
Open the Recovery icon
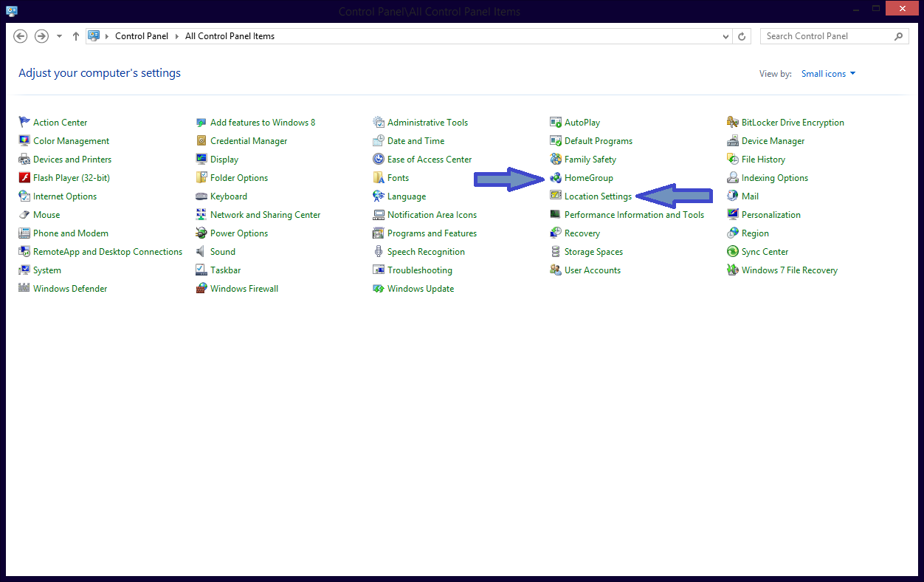(556, 233)
